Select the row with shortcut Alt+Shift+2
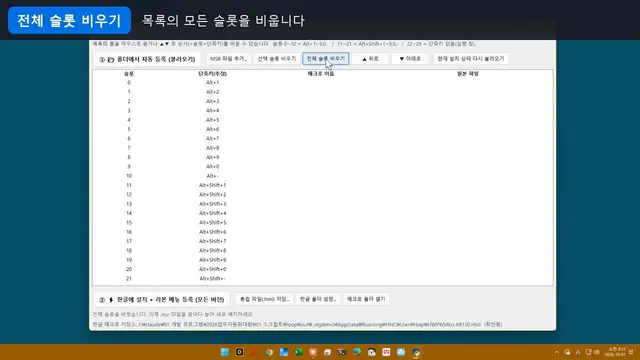640x360 pixels. (322, 195)
